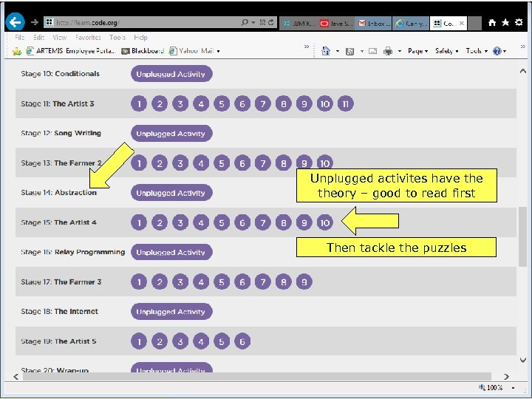Open Blackboard favorite link
This screenshot has width=532, height=399.
(143, 51)
